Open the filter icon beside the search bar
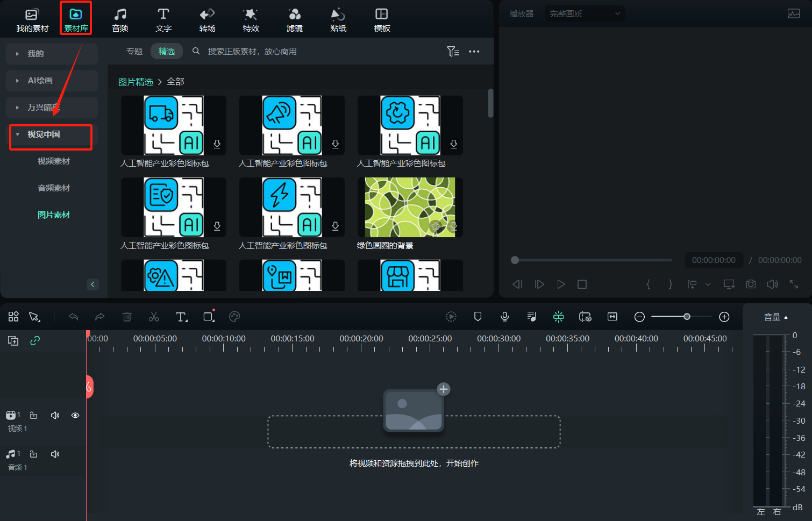Image resolution: width=812 pixels, height=521 pixels. point(453,52)
